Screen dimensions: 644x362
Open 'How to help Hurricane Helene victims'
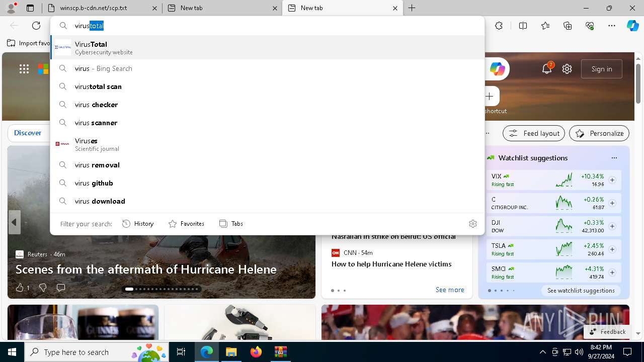(x=391, y=264)
